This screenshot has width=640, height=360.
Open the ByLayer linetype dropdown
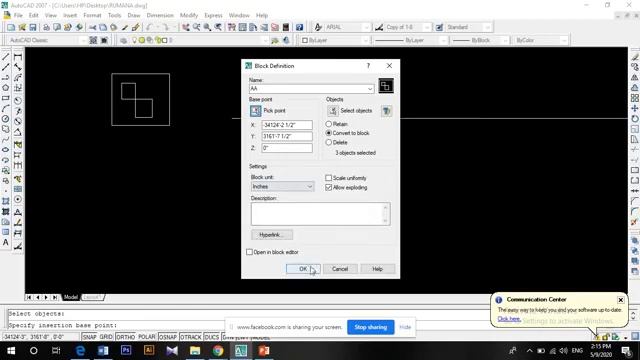[x=443, y=40]
